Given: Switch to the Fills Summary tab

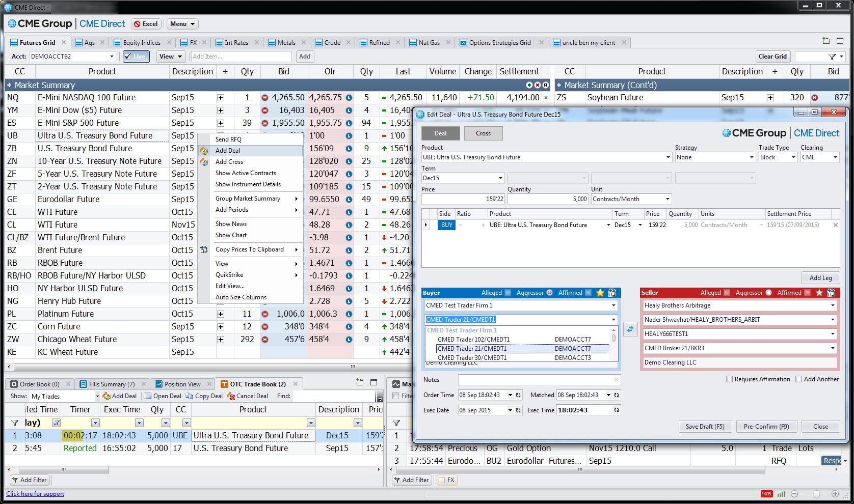Looking at the screenshot, I should 112,384.
